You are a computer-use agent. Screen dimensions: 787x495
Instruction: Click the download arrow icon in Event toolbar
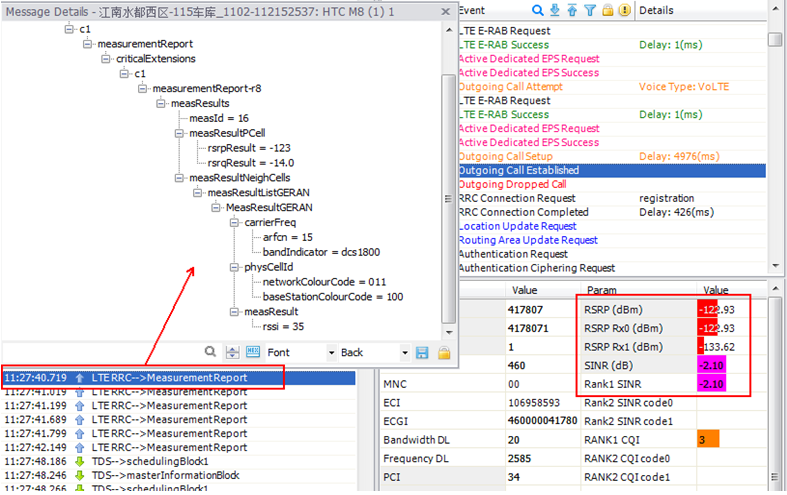(555, 10)
